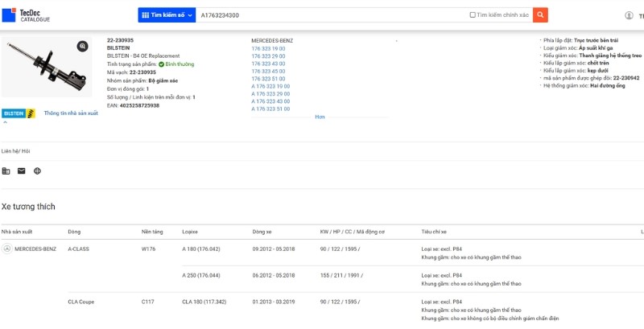The height and width of the screenshot is (329, 644).
Task: Click the zoom icon on product image
Action: [x=83, y=47]
